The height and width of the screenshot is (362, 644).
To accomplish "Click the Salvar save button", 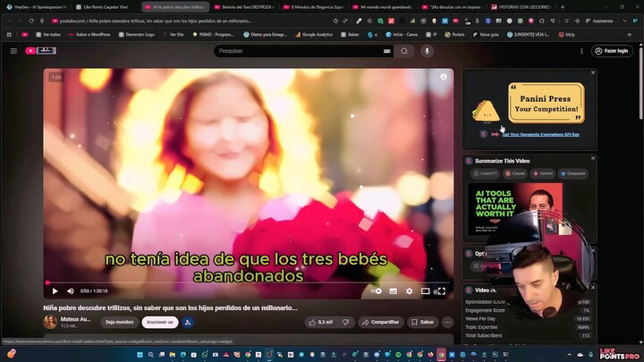I will tap(422, 322).
